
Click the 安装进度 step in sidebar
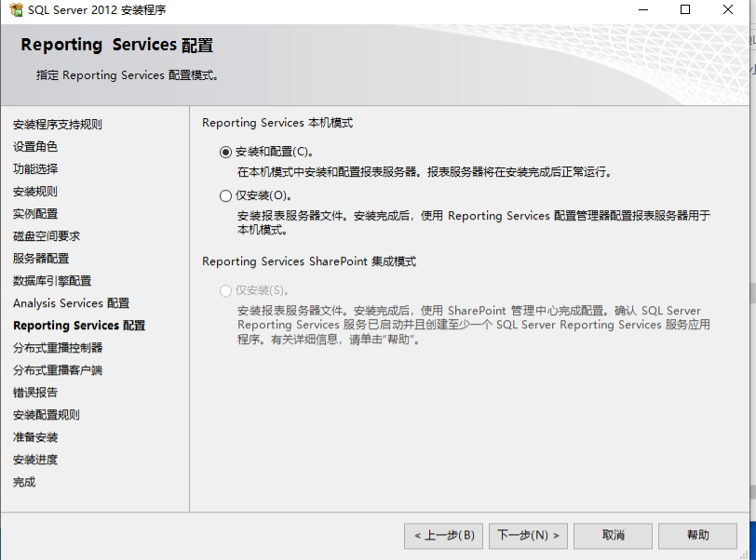[x=35, y=460]
